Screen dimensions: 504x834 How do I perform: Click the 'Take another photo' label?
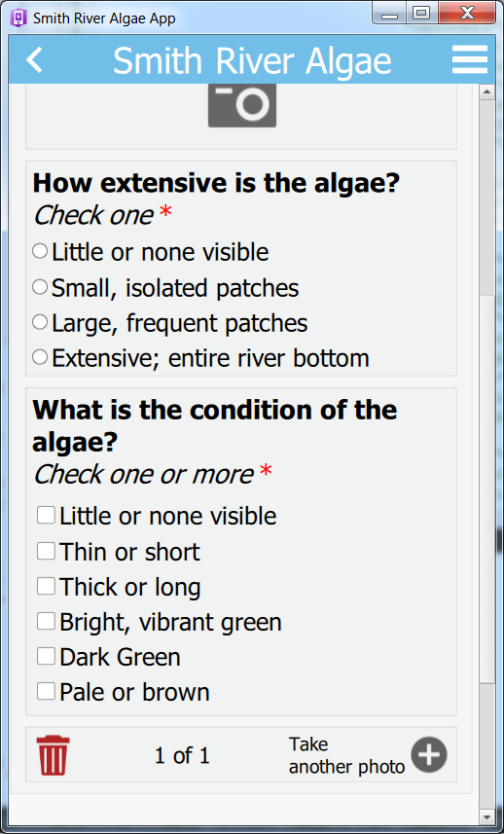[346, 755]
